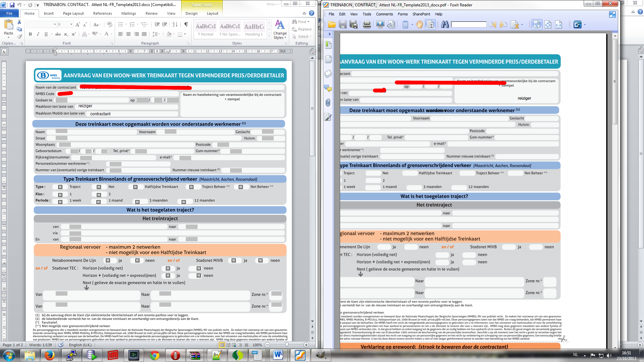The height and width of the screenshot is (362, 644).
Task: Click the Save icon in Foxit Reader
Action: click(342, 24)
